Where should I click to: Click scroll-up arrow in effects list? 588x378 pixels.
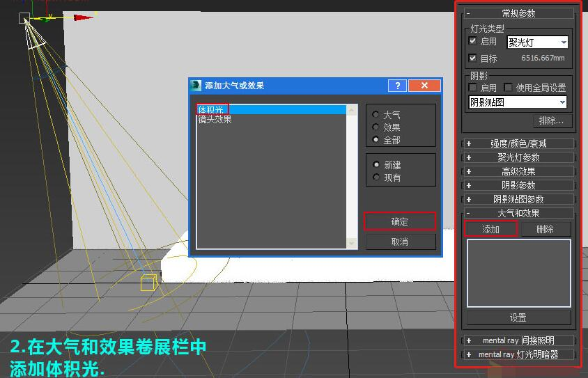pos(351,110)
